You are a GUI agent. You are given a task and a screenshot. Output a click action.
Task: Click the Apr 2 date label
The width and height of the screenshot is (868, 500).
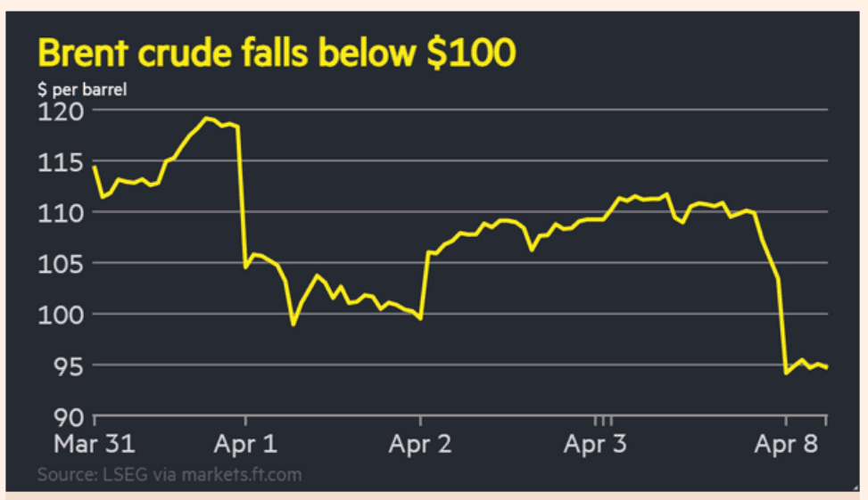point(421,443)
